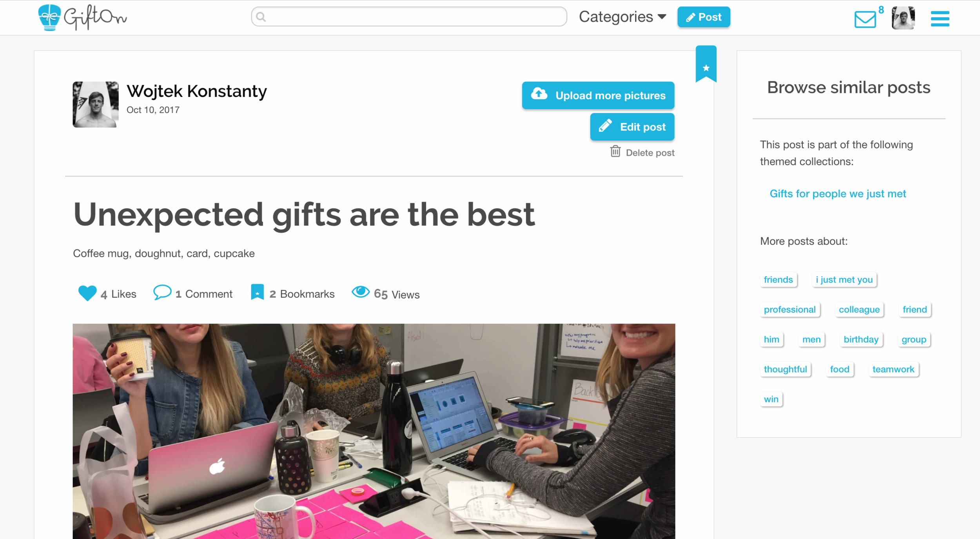Click the views eye icon
Viewport: 980px width, 539px height.
[360, 292]
